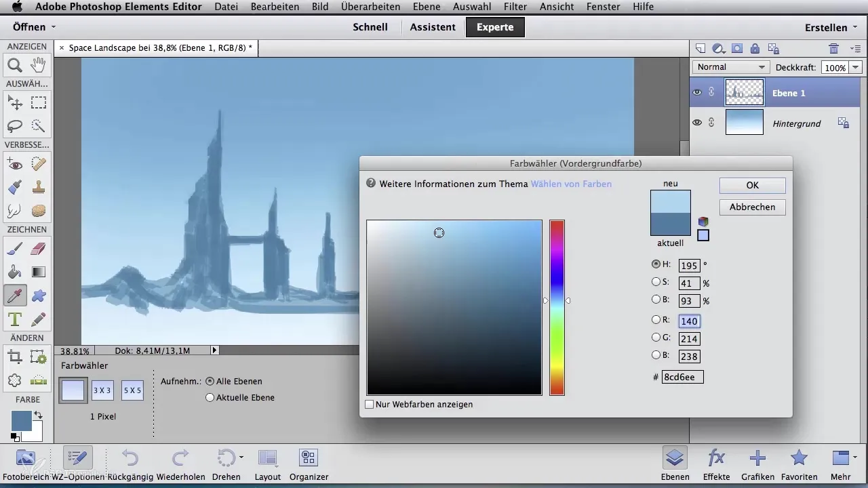The height and width of the screenshot is (488, 868).
Task: Click Abbrechen in the color picker
Action: (752, 207)
